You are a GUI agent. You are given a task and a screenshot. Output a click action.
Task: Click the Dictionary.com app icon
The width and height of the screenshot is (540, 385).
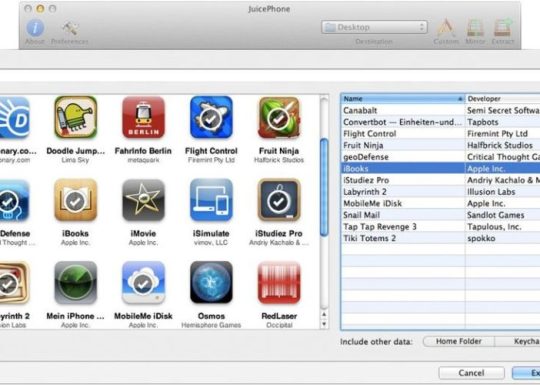point(14,117)
